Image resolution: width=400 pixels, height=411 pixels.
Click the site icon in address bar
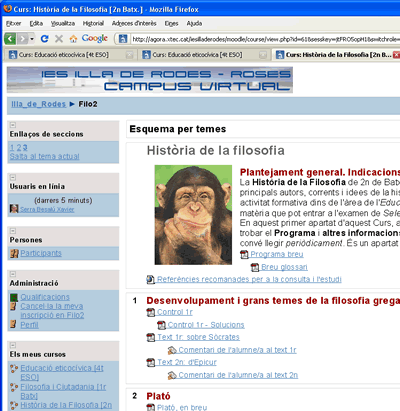point(123,39)
